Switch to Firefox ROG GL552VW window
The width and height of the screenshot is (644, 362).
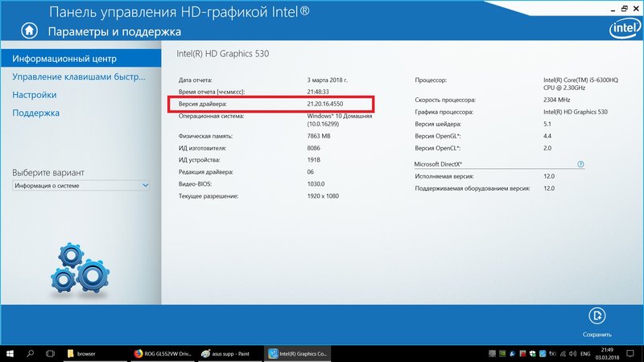[x=163, y=354]
